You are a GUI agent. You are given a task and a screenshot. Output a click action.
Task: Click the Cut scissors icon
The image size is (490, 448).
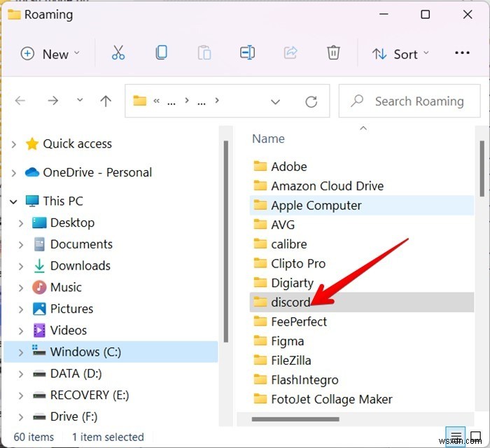(x=118, y=52)
